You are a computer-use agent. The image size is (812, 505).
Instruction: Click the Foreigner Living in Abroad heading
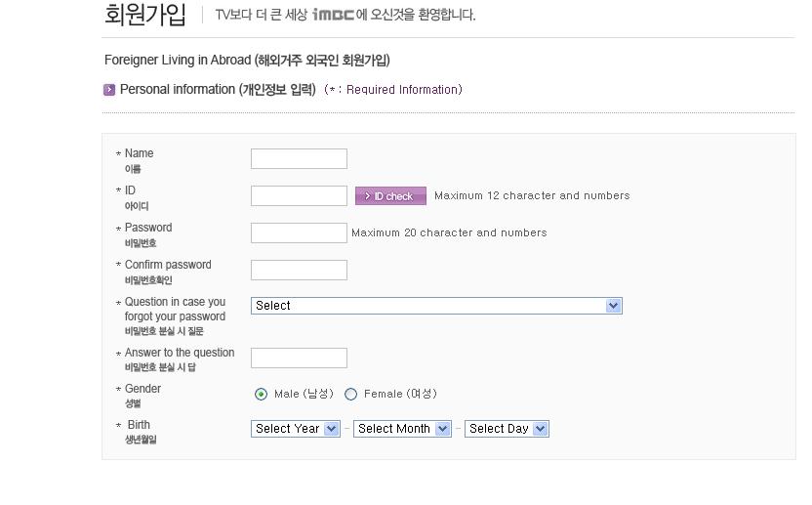247,61
